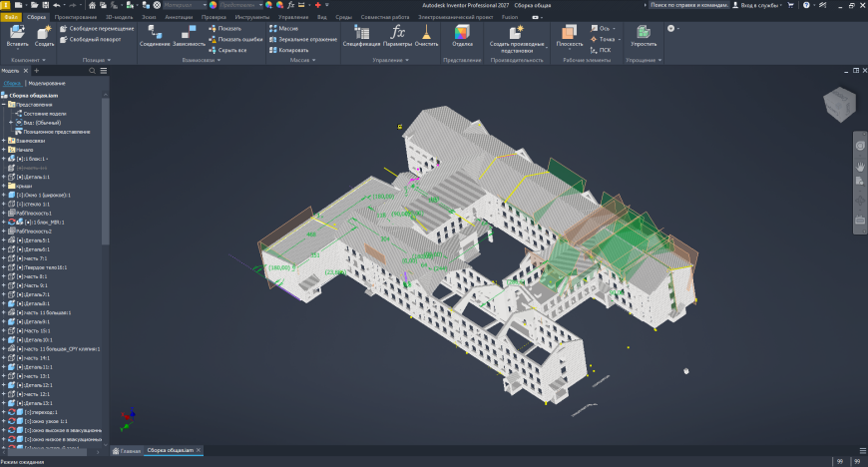Image resolution: width=868 pixels, height=467 pixels.
Task: Switch to the Проектирование ribbon tab
Action: [x=75, y=17]
